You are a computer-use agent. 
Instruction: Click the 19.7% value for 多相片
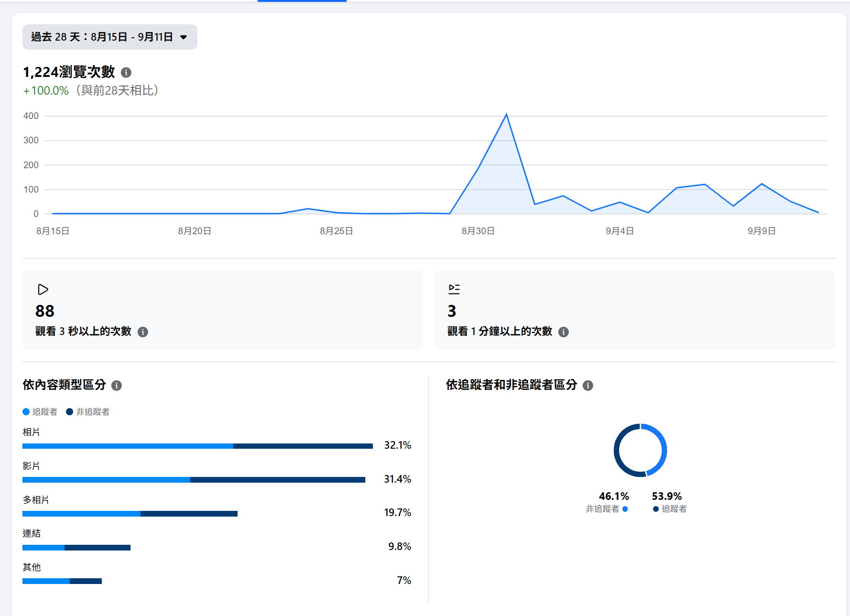pos(398,512)
